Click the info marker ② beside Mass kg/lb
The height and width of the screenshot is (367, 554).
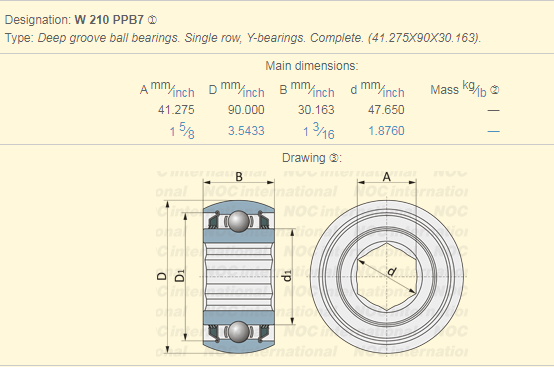tap(495, 90)
